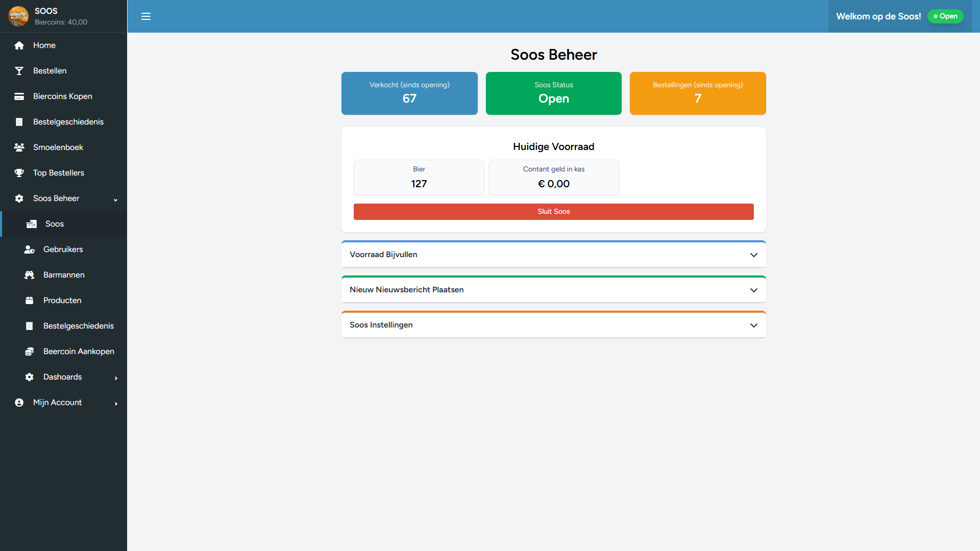Click the Home house icon
Viewport: 980px width, 551px height.
point(19,45)
